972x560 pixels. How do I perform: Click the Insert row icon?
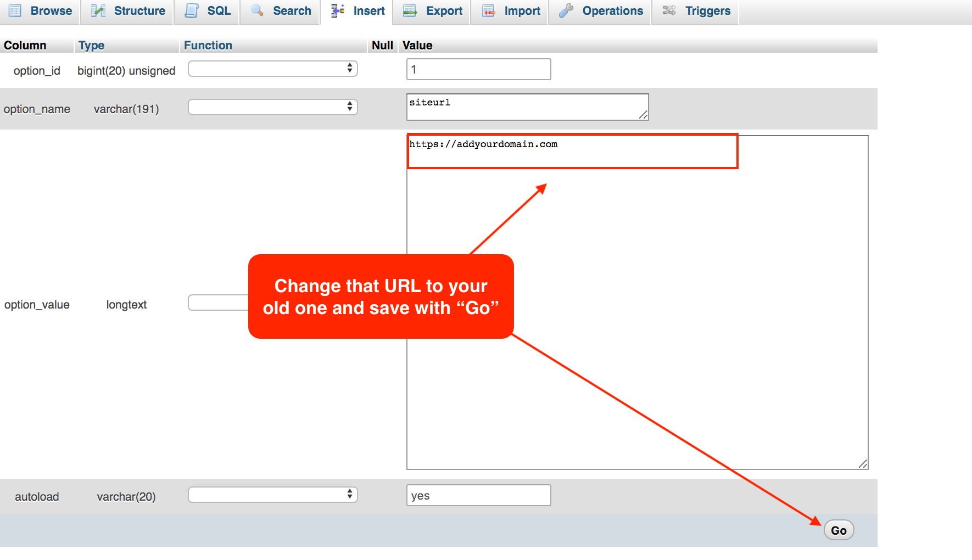pyautogui.click(x=338, y=10)
